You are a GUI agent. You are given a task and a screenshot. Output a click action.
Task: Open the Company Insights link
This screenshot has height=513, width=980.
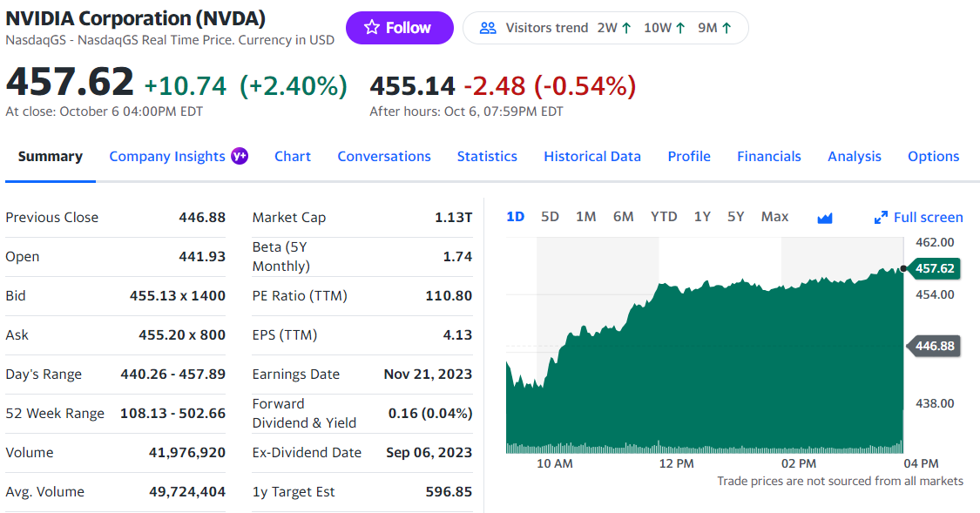tap(167, 157)
